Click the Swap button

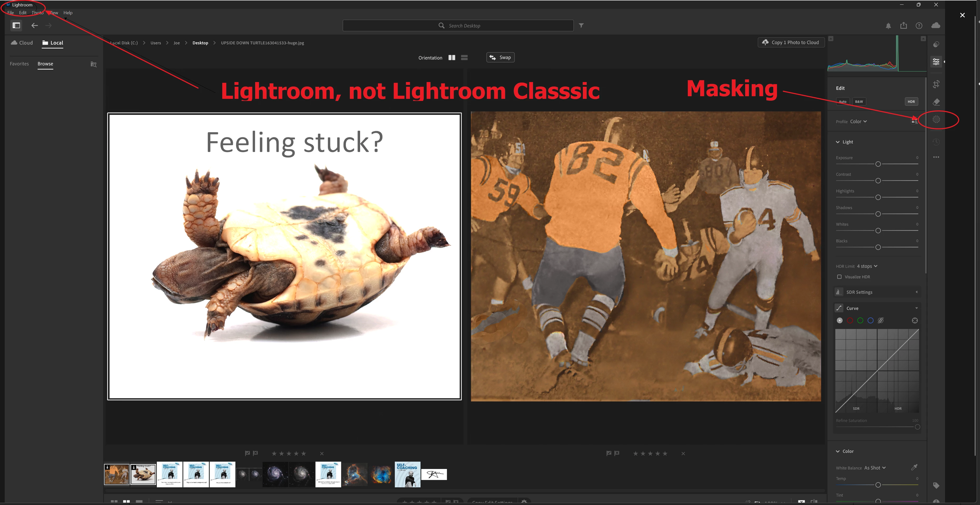coord(500,57)
